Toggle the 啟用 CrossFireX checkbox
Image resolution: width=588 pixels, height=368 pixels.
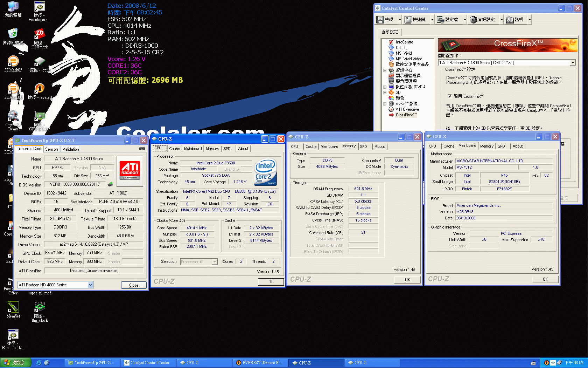coord(450,96)
